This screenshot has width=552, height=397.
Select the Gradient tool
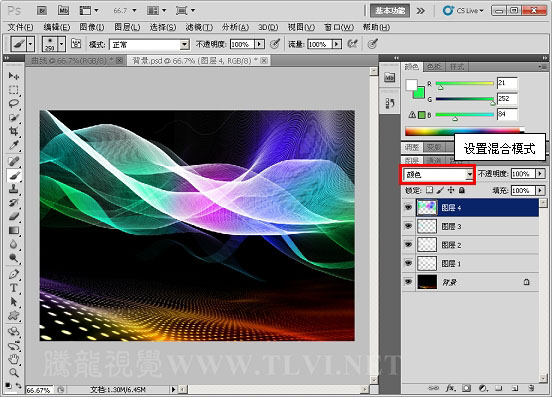point(14,231)
